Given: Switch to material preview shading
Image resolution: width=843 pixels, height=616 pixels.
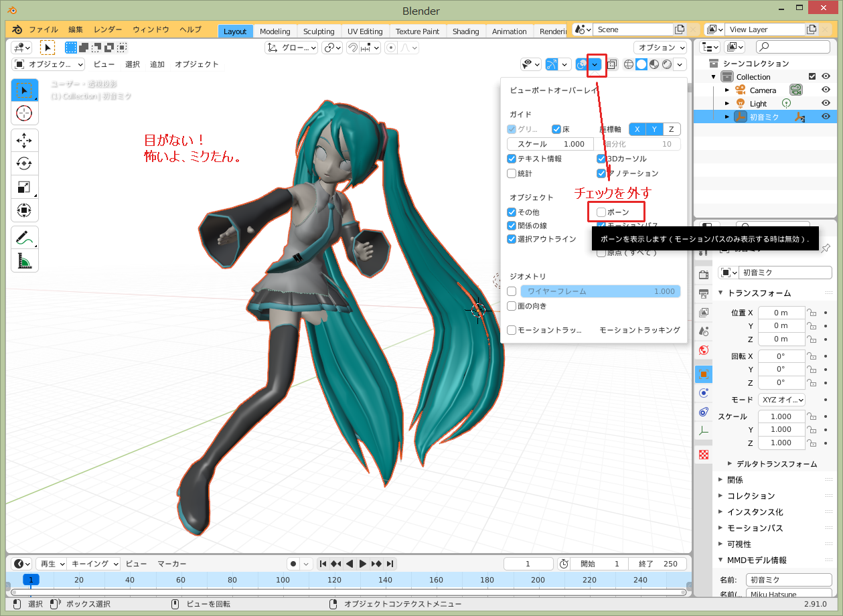Looking at the screenshot, I should pyautogui.click(x=654, y=64).
